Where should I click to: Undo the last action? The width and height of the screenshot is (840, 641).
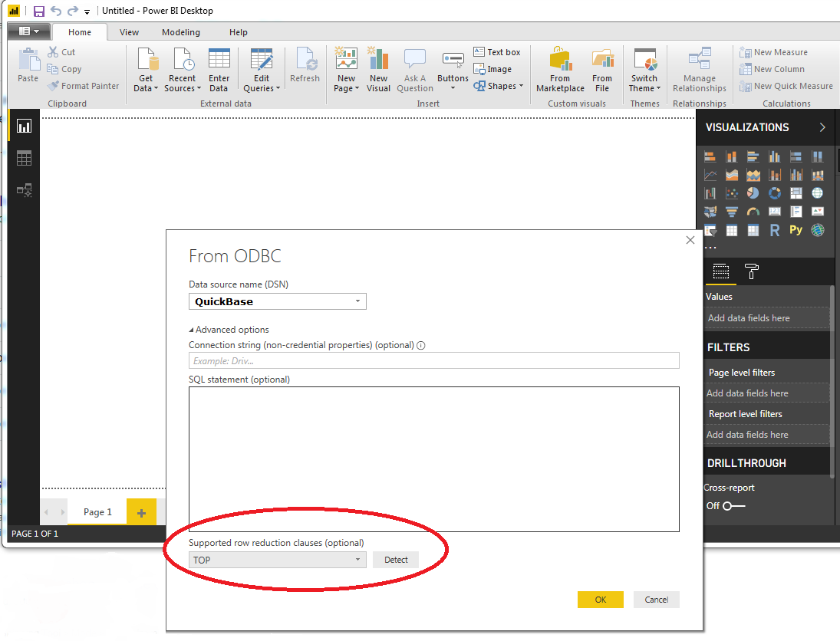click(x=56, y=11)
